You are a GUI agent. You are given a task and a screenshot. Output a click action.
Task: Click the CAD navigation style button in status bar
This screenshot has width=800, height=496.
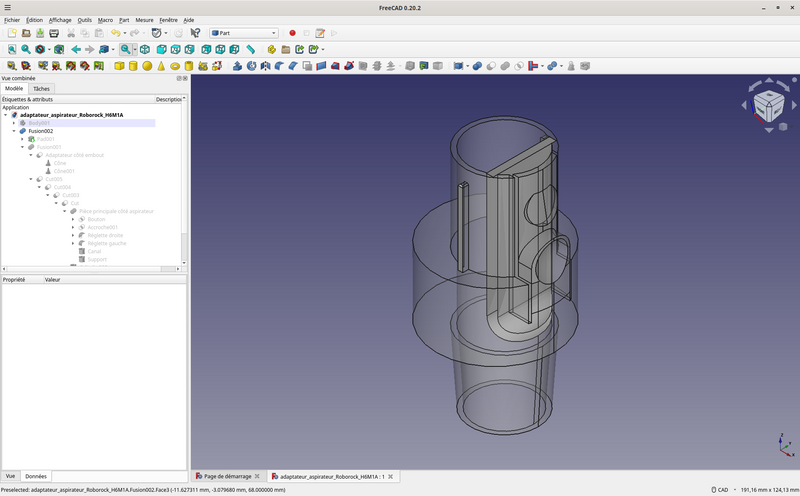tap(719, 490)
